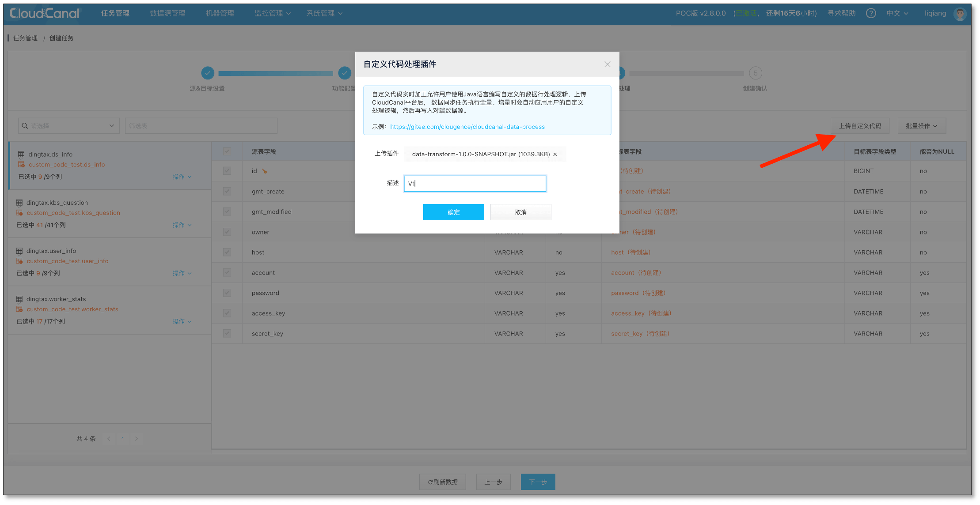The height and width of the screenshot is (505, 980).
Task: Click the table icon beside dingtax.worker_stats
Action: (x=20, y=299)
